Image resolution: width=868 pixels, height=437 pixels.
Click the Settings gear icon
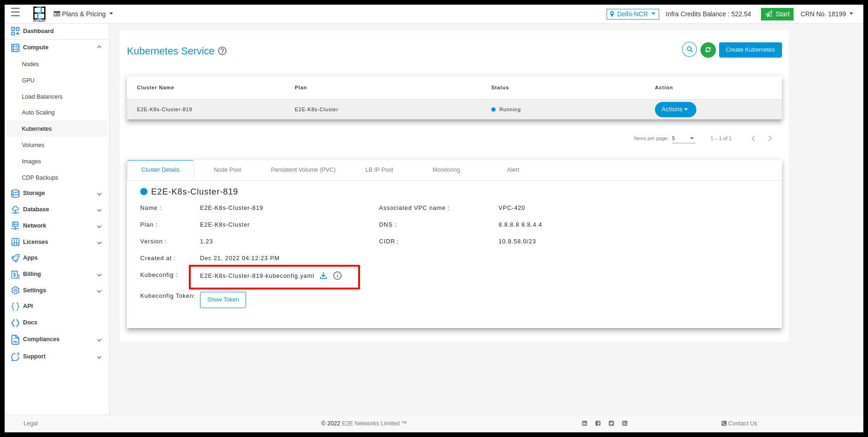15,290
